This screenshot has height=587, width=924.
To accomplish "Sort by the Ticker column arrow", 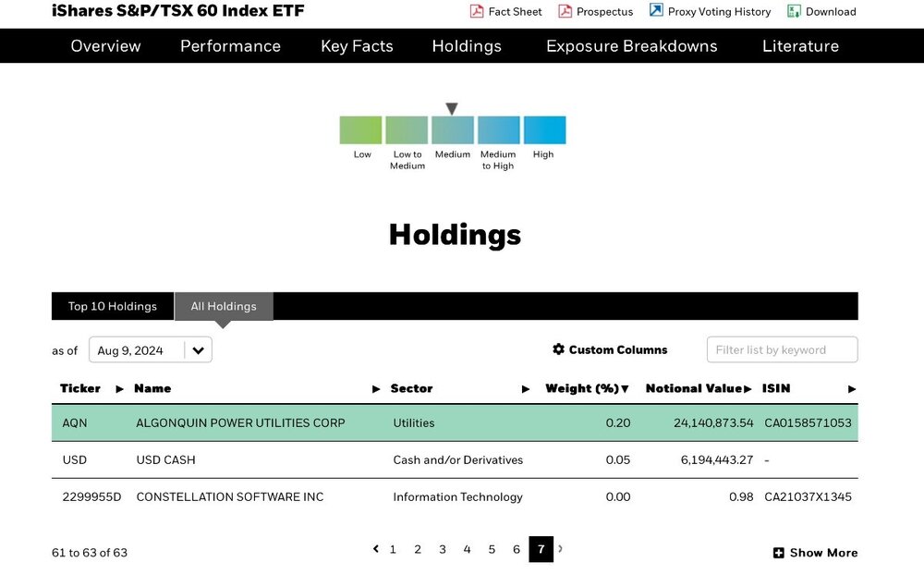I will coord(119,389).
